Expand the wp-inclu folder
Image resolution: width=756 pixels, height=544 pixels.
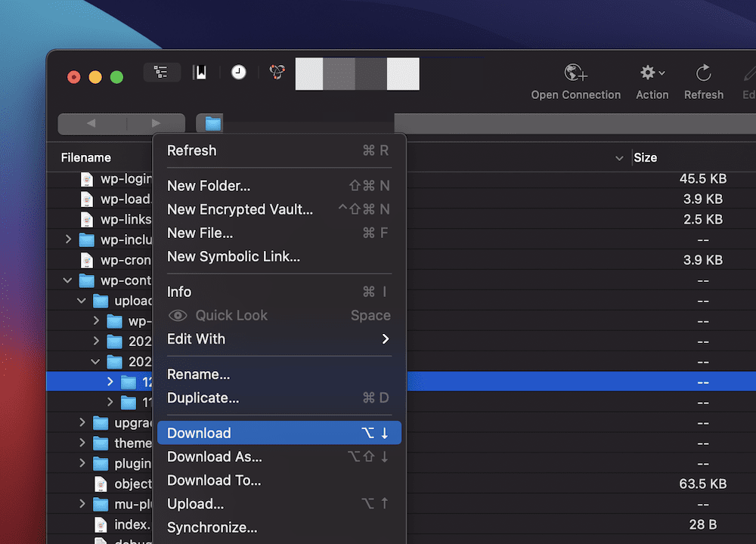click(x=68, y=240)
